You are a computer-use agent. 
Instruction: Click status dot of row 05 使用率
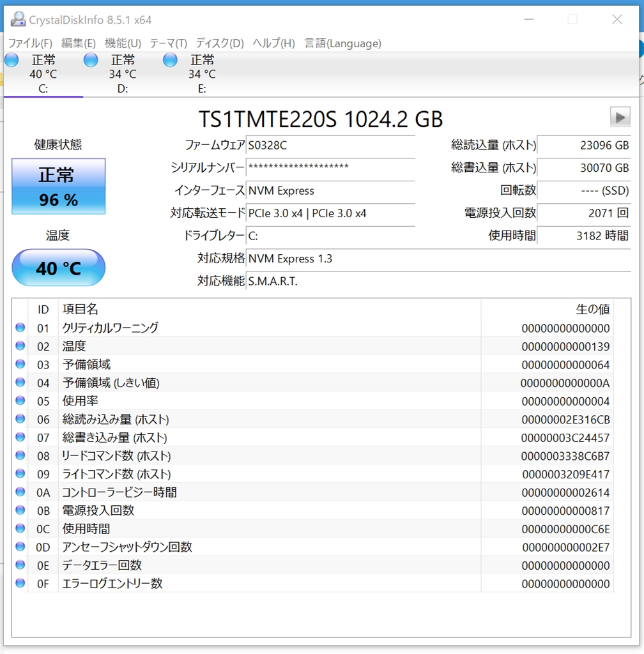click(x=20, y=400)
